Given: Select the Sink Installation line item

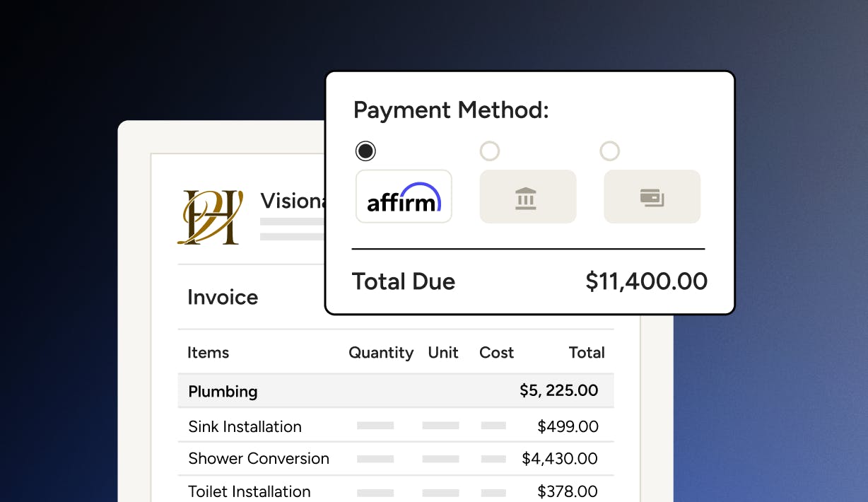Looking at the screenshot, I should point(396,426).
